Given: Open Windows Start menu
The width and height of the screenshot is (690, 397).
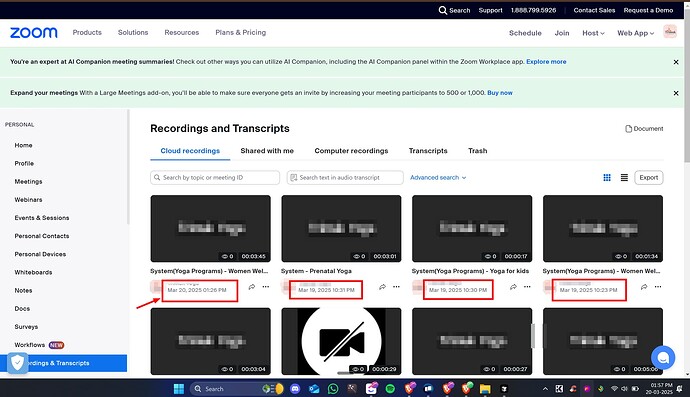Looking at the screenshot, I should [x=179, y=389].
